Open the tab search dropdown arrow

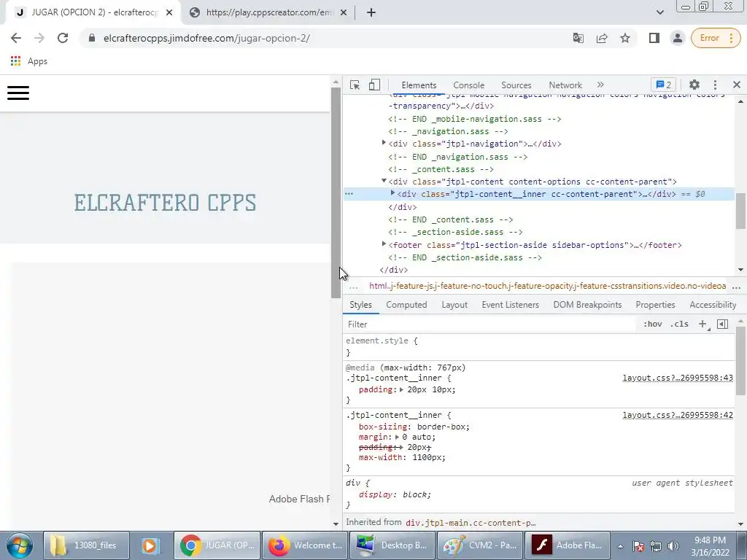point(659,12)
